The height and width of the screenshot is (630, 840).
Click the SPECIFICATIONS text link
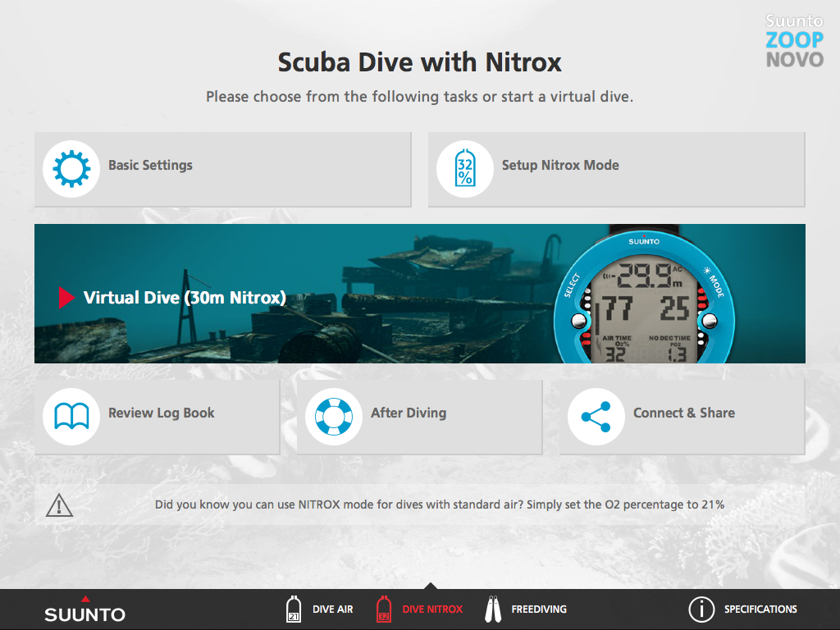760,609
